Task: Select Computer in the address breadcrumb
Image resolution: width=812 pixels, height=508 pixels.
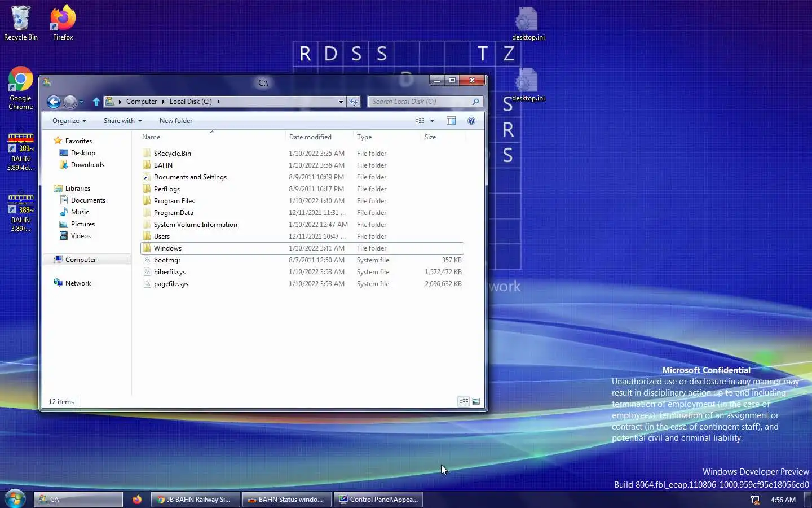Action: [142, 102]
